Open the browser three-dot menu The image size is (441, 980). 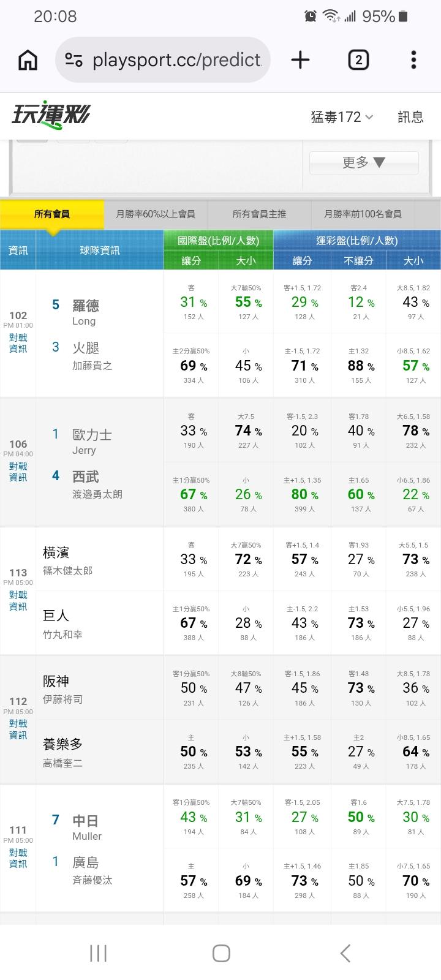pyautogui.click(x=414, y=60)
